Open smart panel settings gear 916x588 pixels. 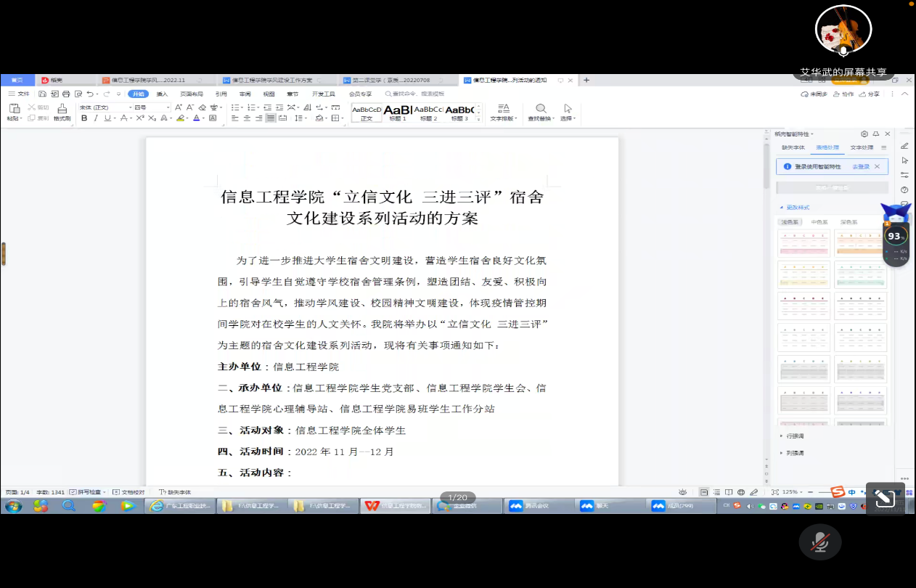[x=864, y=134]
